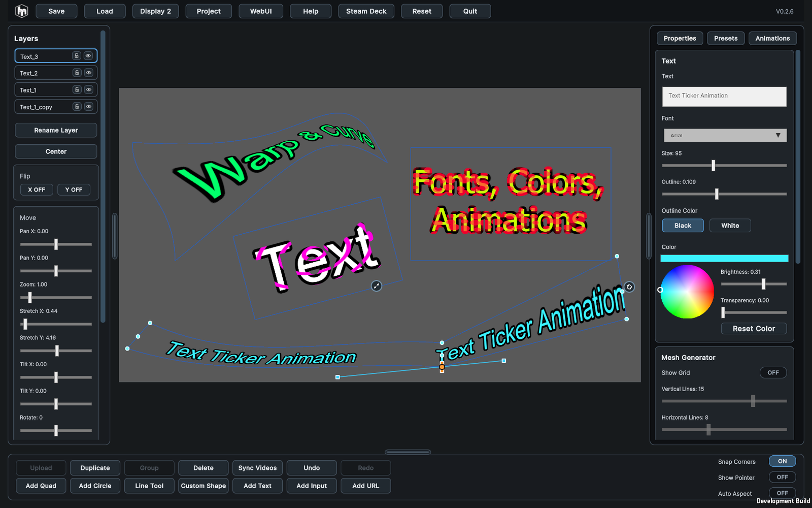Toggle Flip X OFF
The image size is (812, 508).
coord(37,189)
